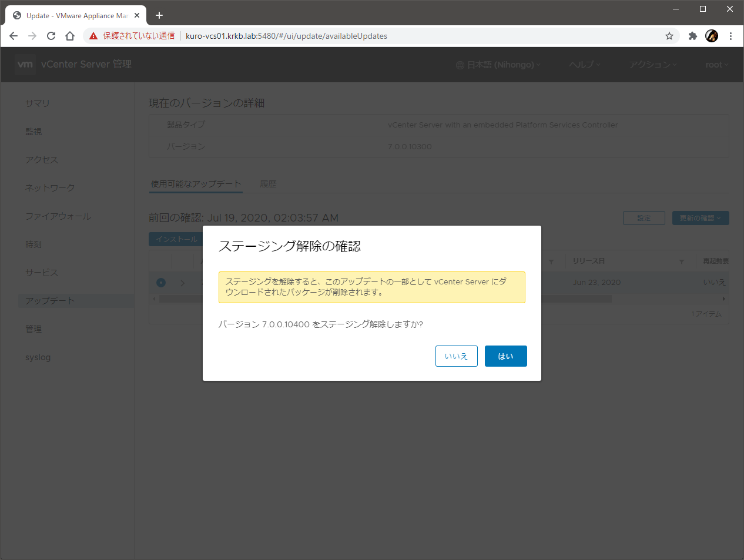Image resolution: width=744 pixels, height=560 pixels.
Task: Click the Chrome profile avatar
Action: point(712,36)
